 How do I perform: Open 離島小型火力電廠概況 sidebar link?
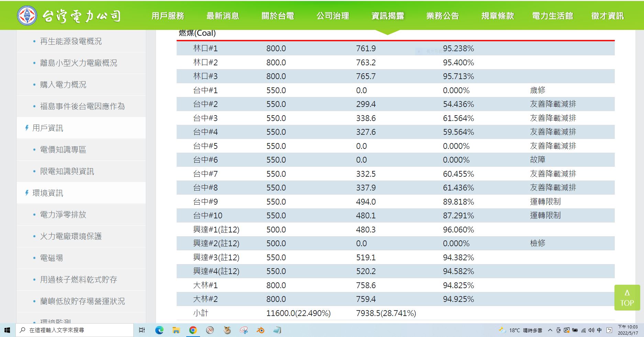click(79, 63)
